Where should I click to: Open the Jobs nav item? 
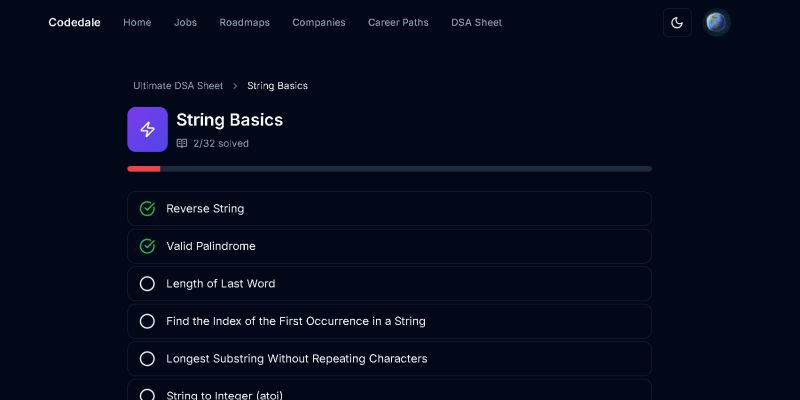point(185,22)
